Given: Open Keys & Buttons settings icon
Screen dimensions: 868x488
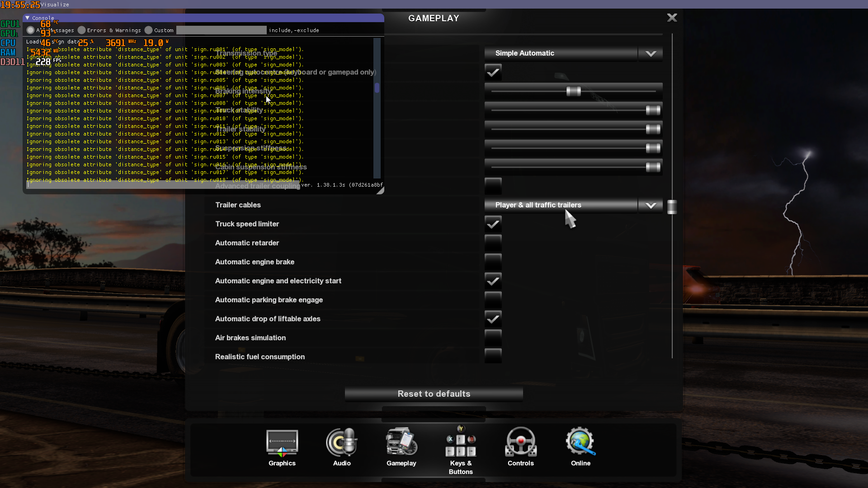Looking at the screenshot, I should click(461, 441).
